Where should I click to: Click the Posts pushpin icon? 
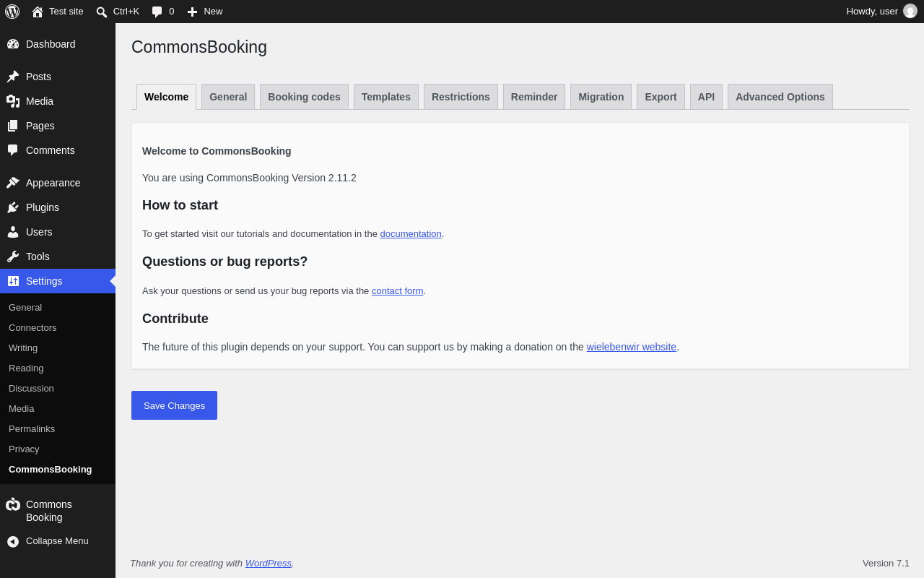[x=13, y=77]
